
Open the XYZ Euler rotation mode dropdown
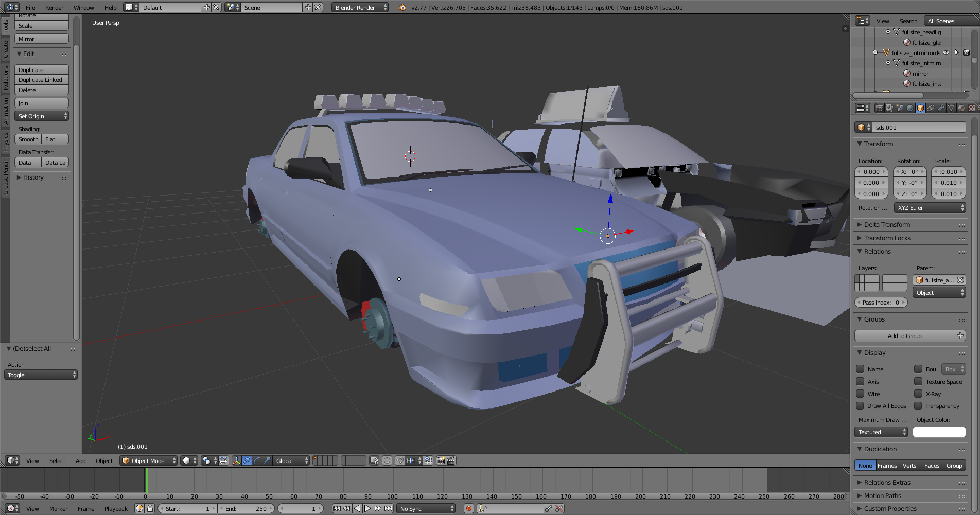(x=930, y=208)
